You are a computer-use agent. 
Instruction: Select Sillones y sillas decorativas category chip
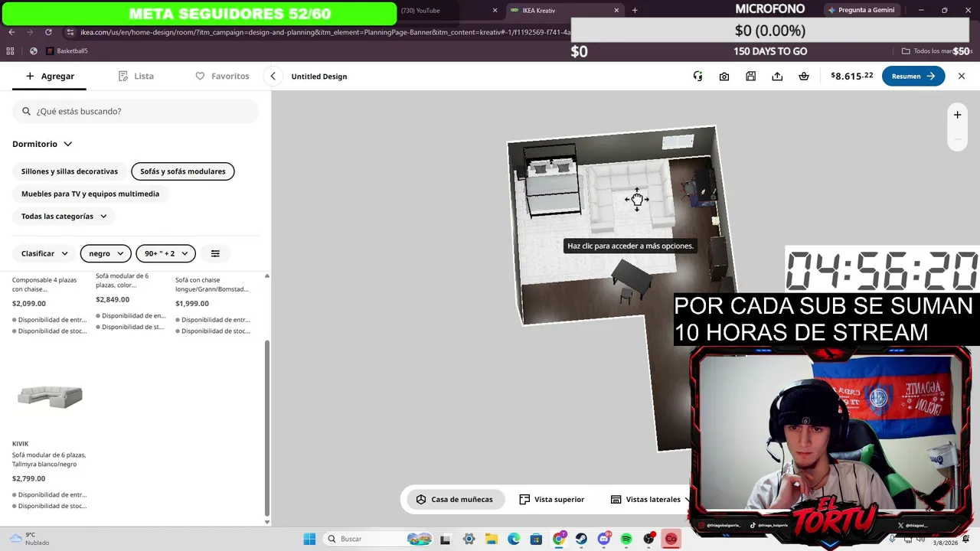pos(70,171)
